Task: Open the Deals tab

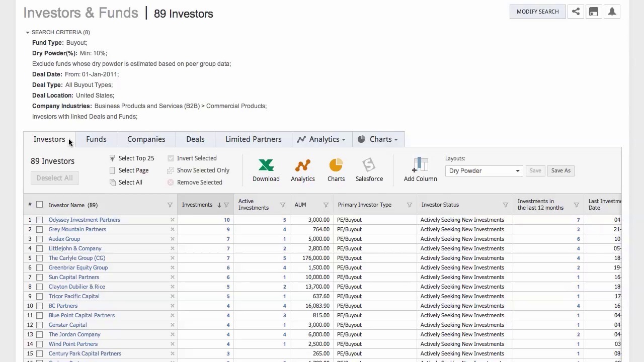Action: (195, 139)
